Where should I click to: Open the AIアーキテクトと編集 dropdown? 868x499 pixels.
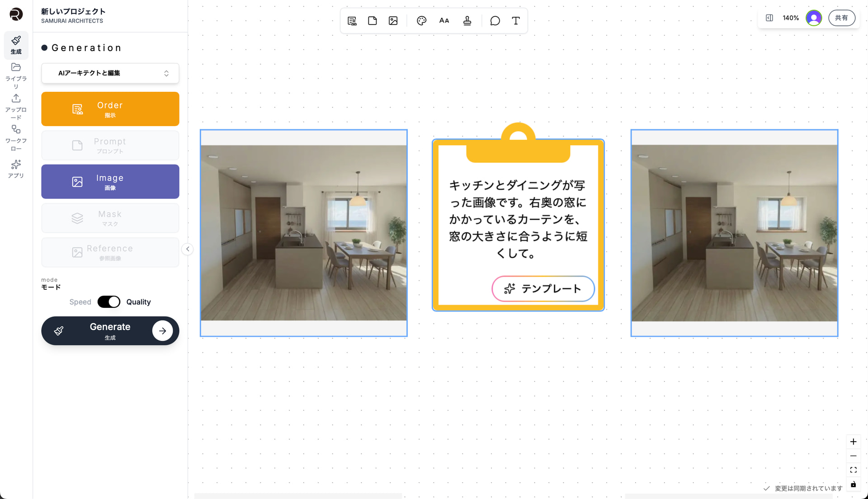110,73
